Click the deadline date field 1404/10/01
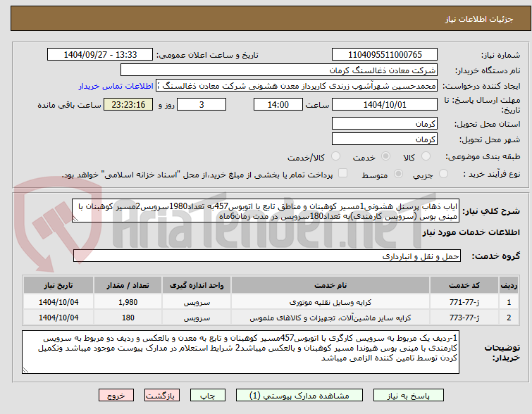The width and height of the screenshot is (532, 414). [x=385, y=104]
